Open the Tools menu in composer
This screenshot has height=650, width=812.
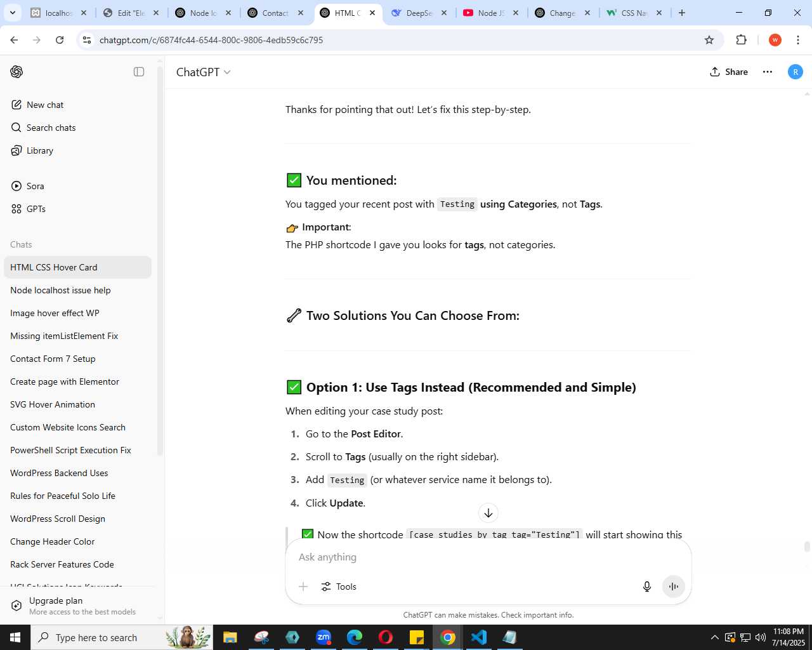[339, 587]
